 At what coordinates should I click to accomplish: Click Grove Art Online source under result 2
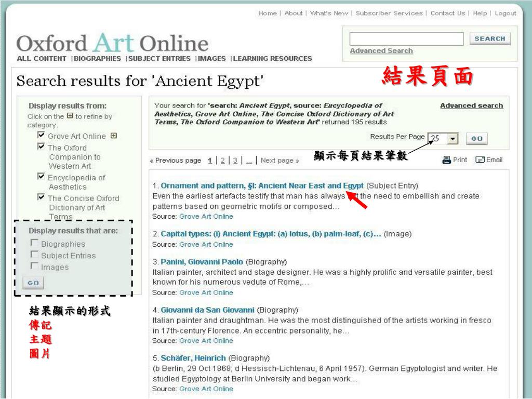point(206,245)
